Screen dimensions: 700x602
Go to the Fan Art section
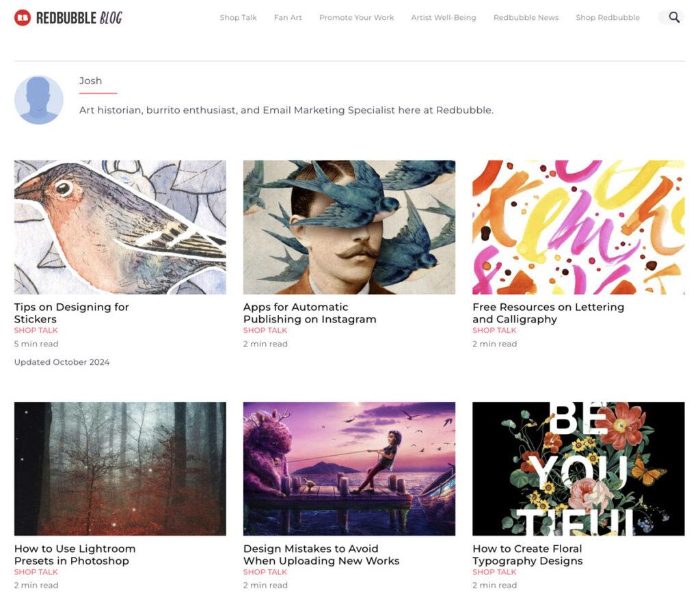click(288, 18)
